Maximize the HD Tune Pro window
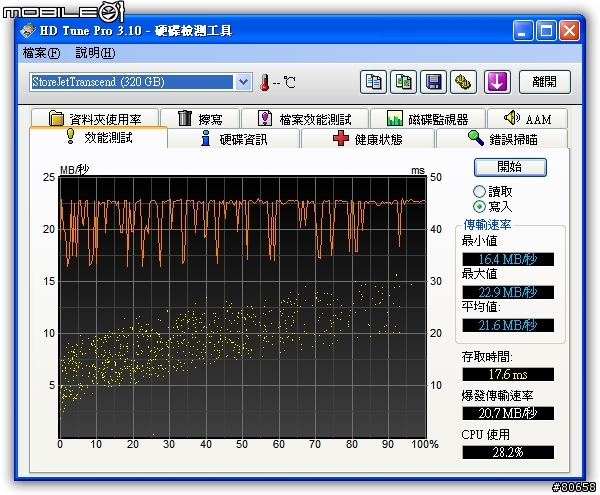Screen dimensions: 600x495 coord(546,31)
